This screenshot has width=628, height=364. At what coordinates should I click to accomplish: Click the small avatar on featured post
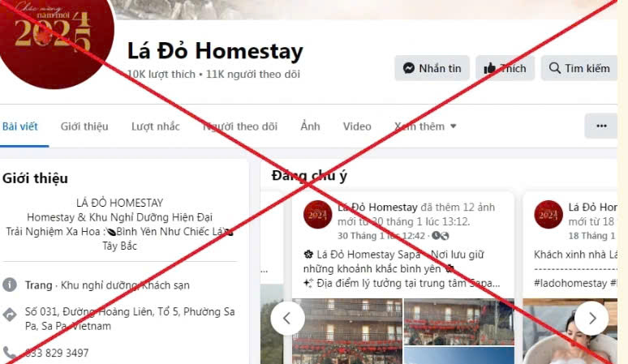click(317, 214)
